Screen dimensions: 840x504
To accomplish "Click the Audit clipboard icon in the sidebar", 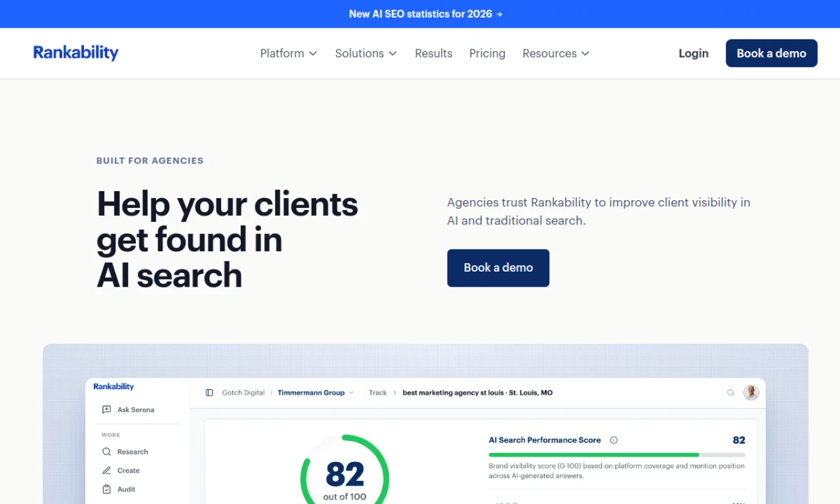I will 106,489.
